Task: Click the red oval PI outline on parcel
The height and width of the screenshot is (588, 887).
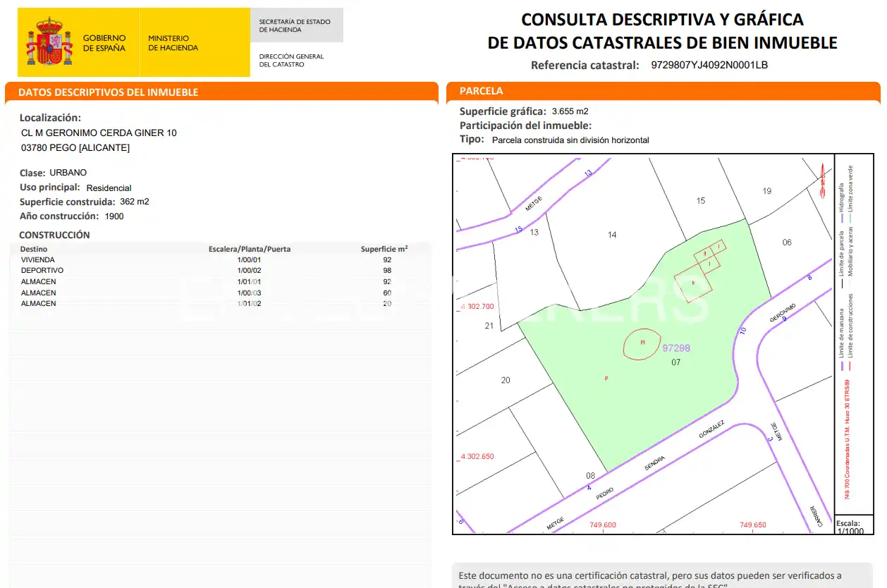Action: point(642,344)
